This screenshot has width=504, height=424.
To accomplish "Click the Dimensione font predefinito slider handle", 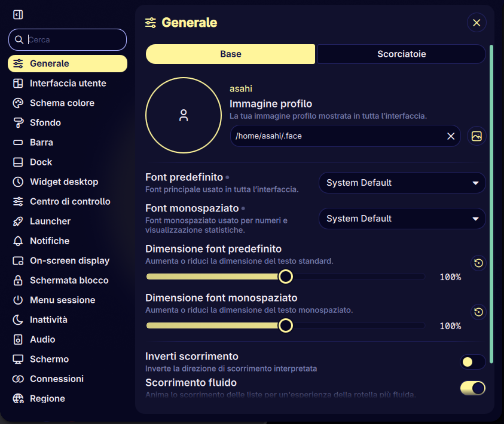I will pos(285,276).
